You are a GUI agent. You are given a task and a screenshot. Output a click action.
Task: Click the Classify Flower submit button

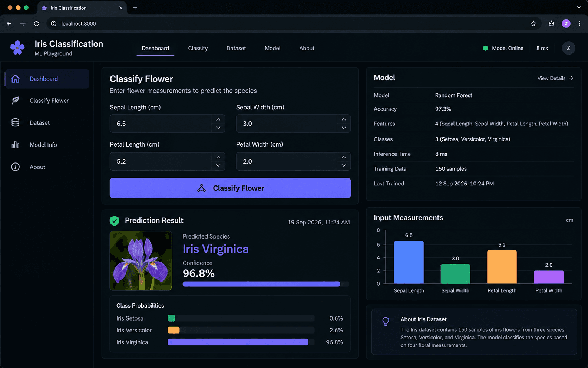[230, 188]
